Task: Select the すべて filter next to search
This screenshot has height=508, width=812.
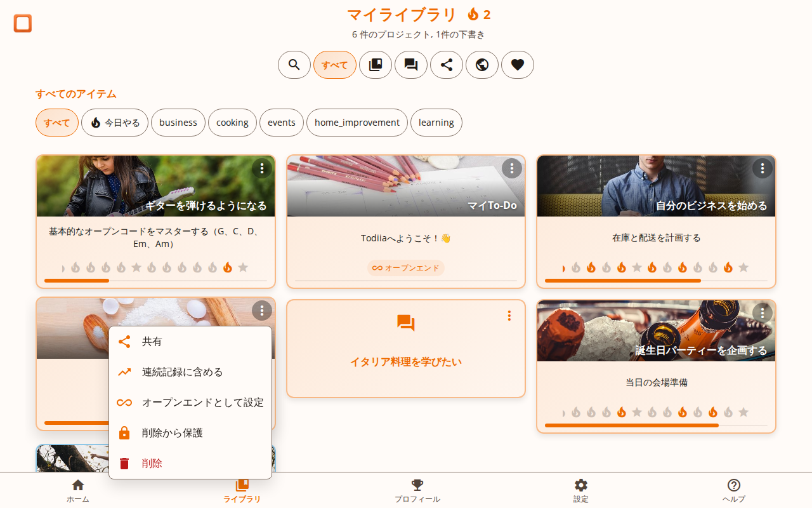Action: pos(335,65)
